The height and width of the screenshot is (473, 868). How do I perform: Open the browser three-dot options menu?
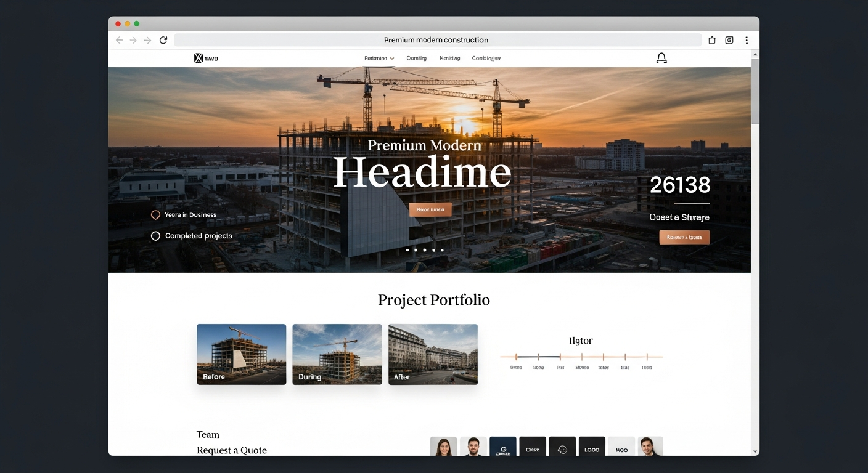pos(747,39)
